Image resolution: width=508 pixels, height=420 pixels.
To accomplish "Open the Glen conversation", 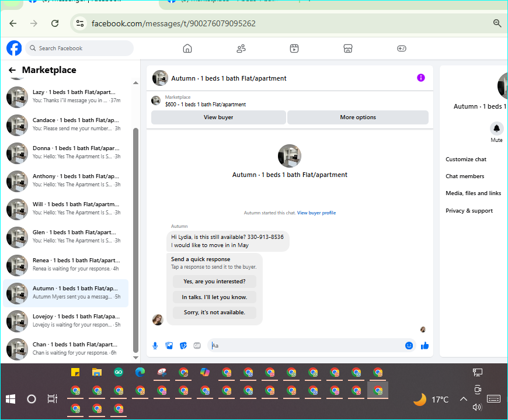I will (66, 237).
